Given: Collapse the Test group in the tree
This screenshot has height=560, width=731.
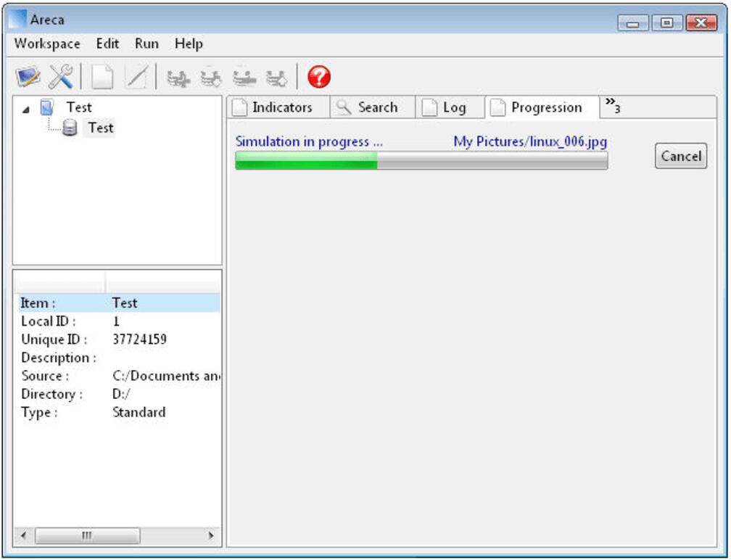Looking at the screenshot, I should coord(26,110).
